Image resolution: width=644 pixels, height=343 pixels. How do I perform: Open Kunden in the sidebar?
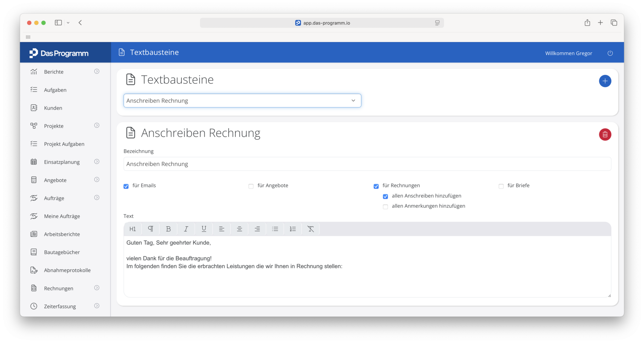point(53,108)
